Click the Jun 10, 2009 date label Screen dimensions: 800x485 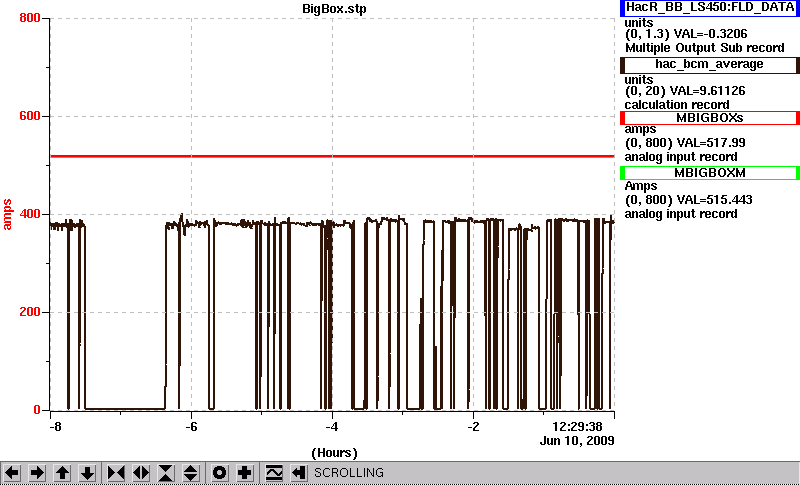[577, 441]
